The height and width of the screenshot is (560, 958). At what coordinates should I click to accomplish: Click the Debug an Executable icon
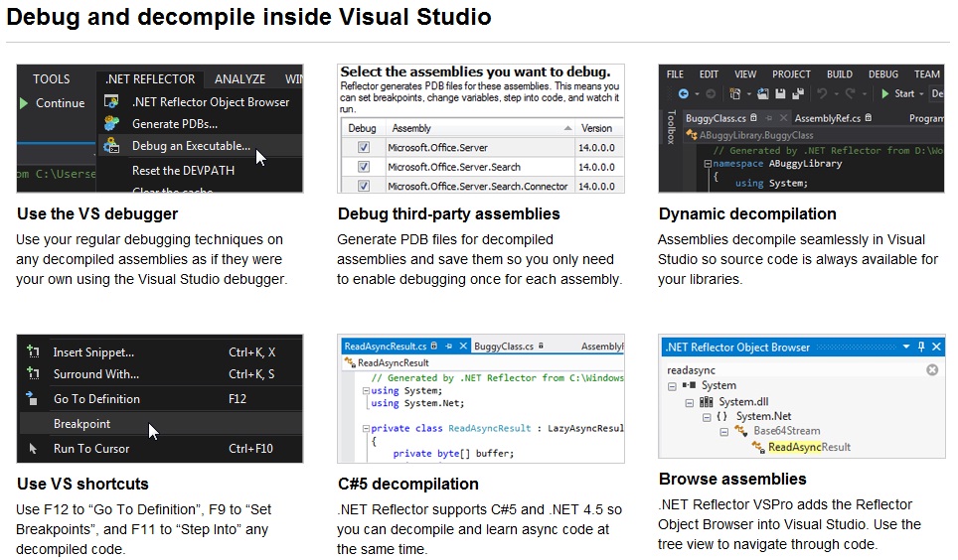click(111, 145)
